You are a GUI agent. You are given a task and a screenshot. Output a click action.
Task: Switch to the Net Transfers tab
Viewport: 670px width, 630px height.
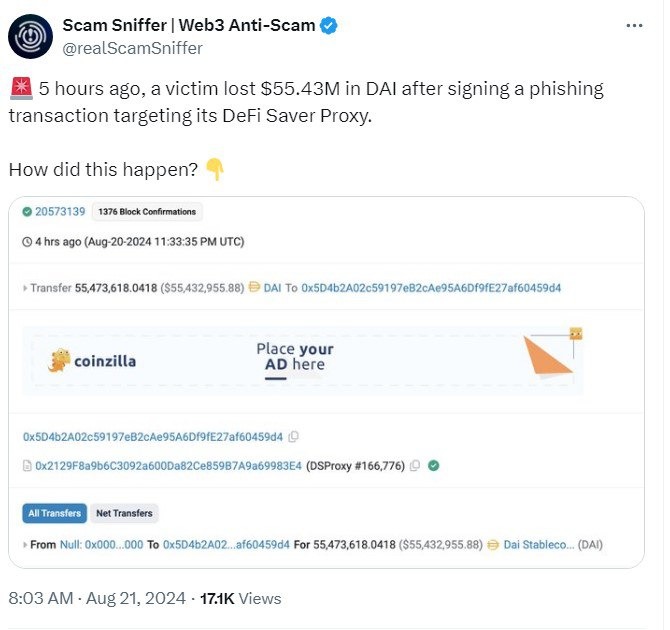124,513
